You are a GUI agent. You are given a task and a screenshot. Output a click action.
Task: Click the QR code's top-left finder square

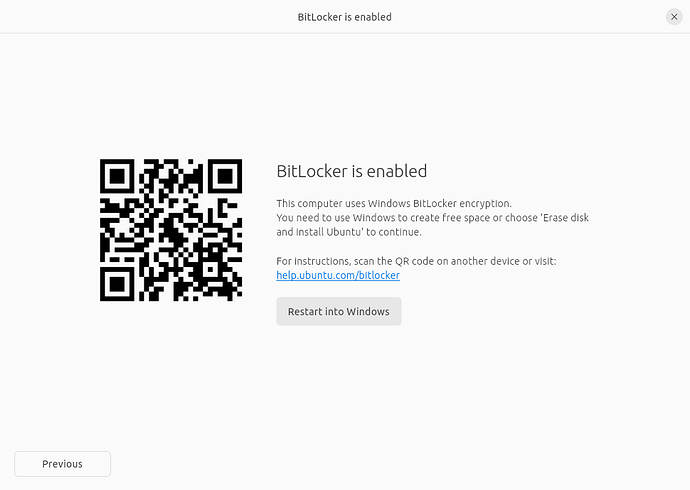pyautogui.click(x=117, y=176)
